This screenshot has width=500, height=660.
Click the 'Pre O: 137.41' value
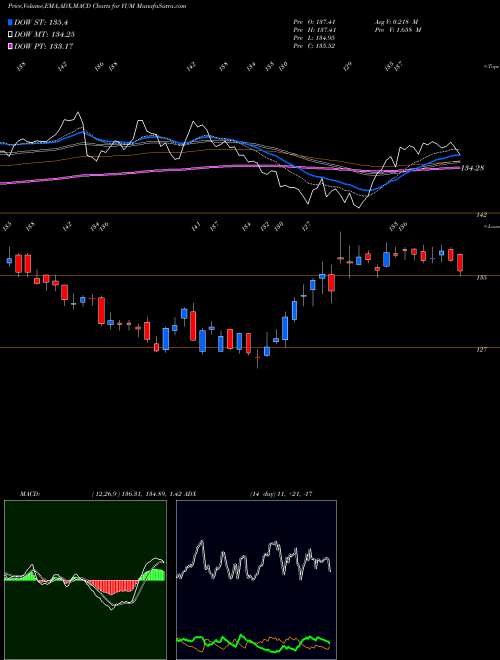pyautogui.click(x=315, y=21)
